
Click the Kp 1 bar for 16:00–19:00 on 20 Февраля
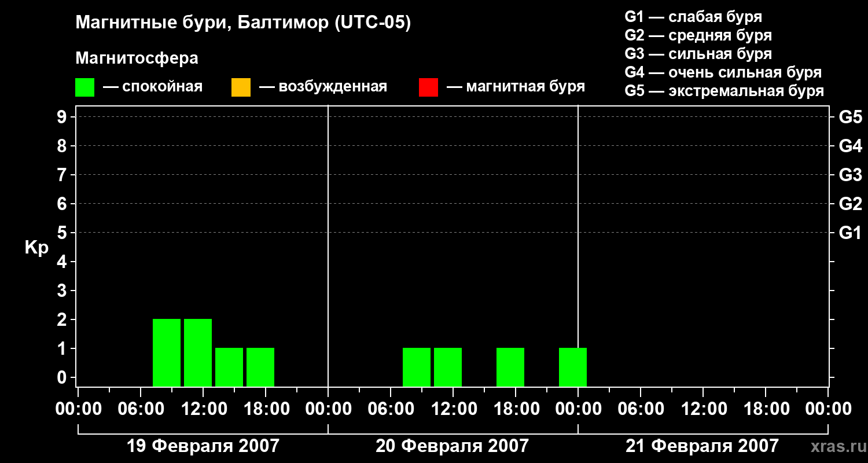coord(510,367)
